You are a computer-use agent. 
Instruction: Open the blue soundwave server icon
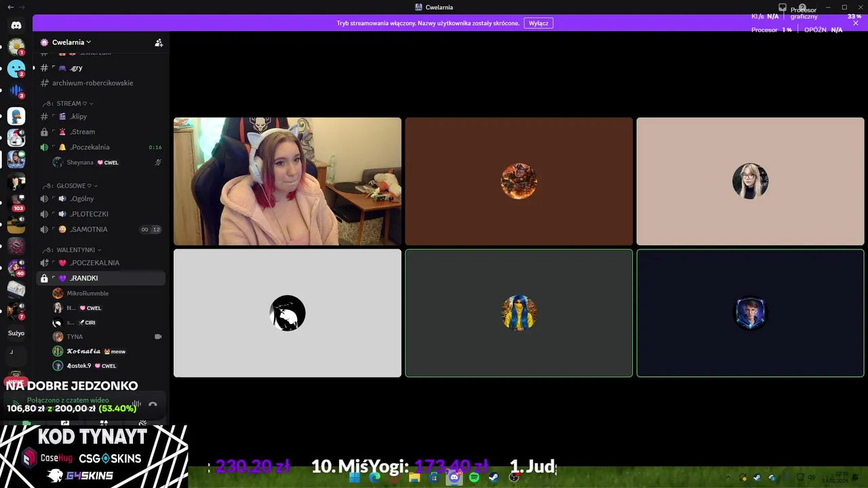click(16, 91)
